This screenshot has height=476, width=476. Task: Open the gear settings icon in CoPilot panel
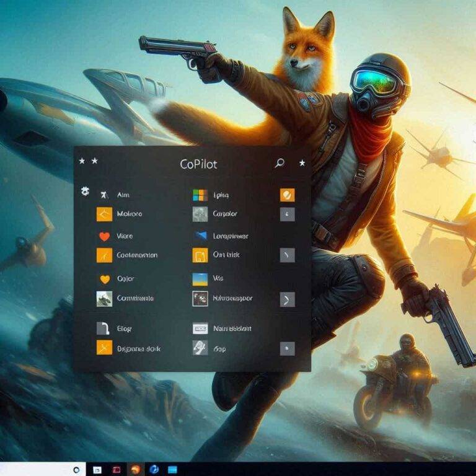click(x=85, y=192)
